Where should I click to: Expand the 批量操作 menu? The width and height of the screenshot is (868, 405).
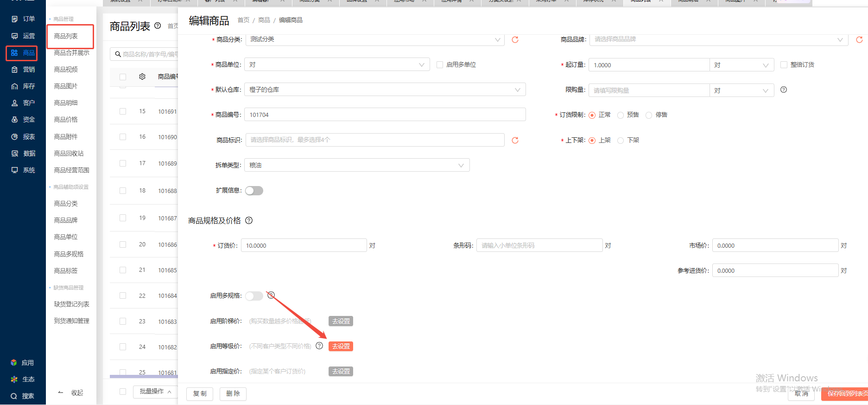click(156, 392)
